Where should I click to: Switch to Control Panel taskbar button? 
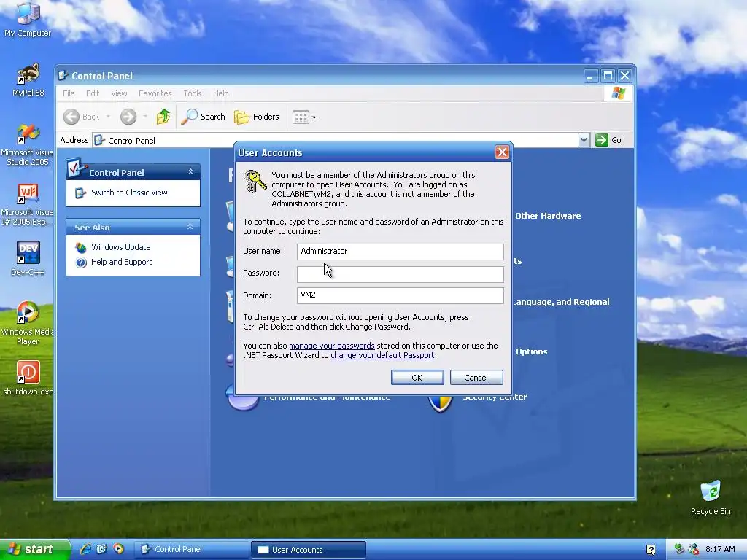tap(192, 550)
